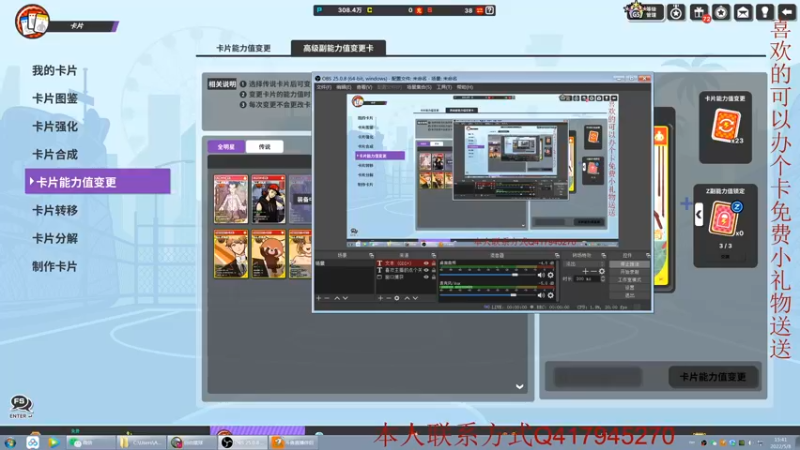Select the 卡片能力值变更 card item icon
The height and width of the screenshot is (450, 800).
[x=725, y=125]
